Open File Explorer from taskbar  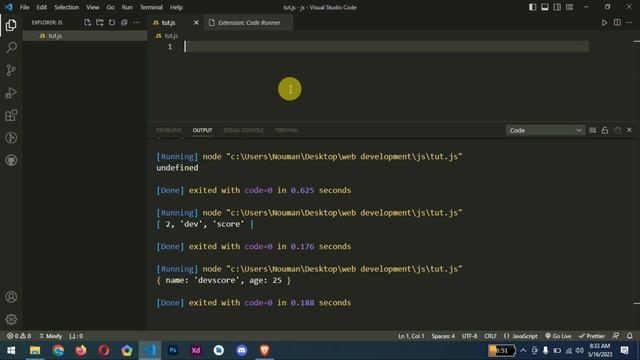point(35,350)
